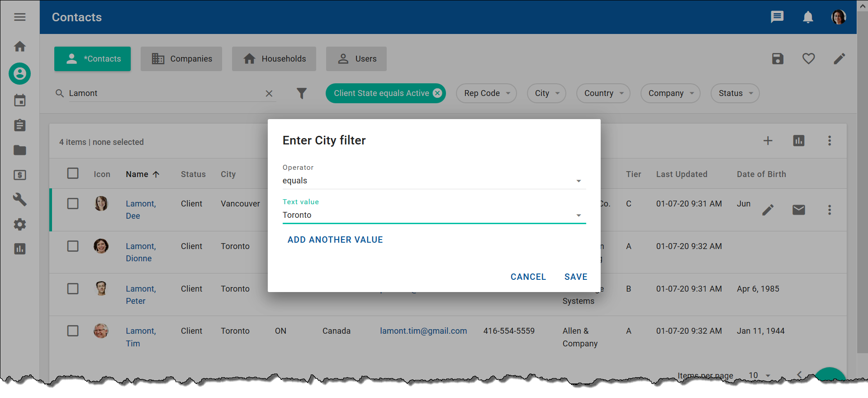The height and width of the screenshot is (398, 868).
Task: Email Lamont, Dee with envelope icon
Action: (799, 210)
